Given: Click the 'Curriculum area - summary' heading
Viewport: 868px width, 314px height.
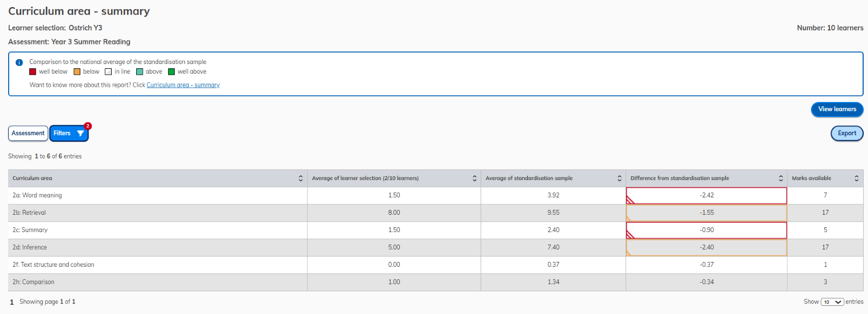Looking at the screenshot, I should (79, 11).
